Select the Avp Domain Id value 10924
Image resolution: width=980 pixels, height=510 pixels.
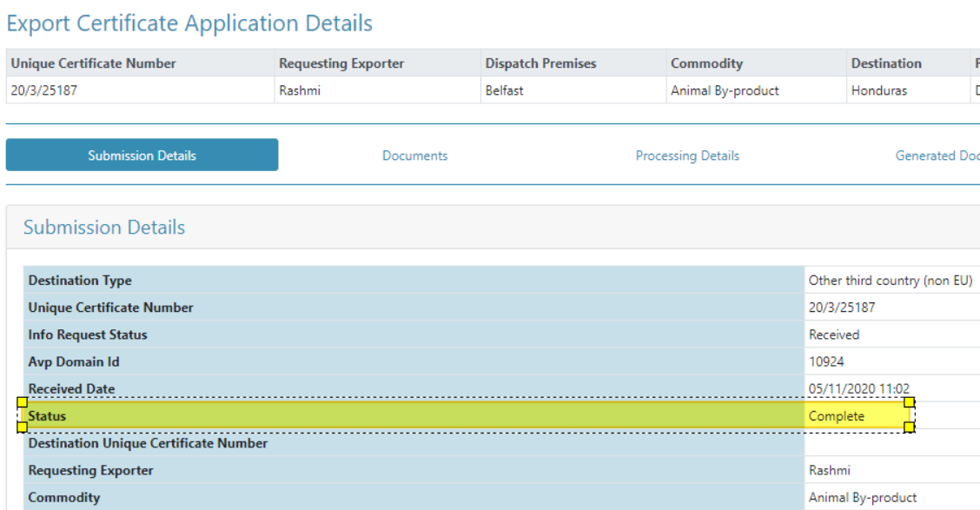pyautogui.click(x=826, y=361)
